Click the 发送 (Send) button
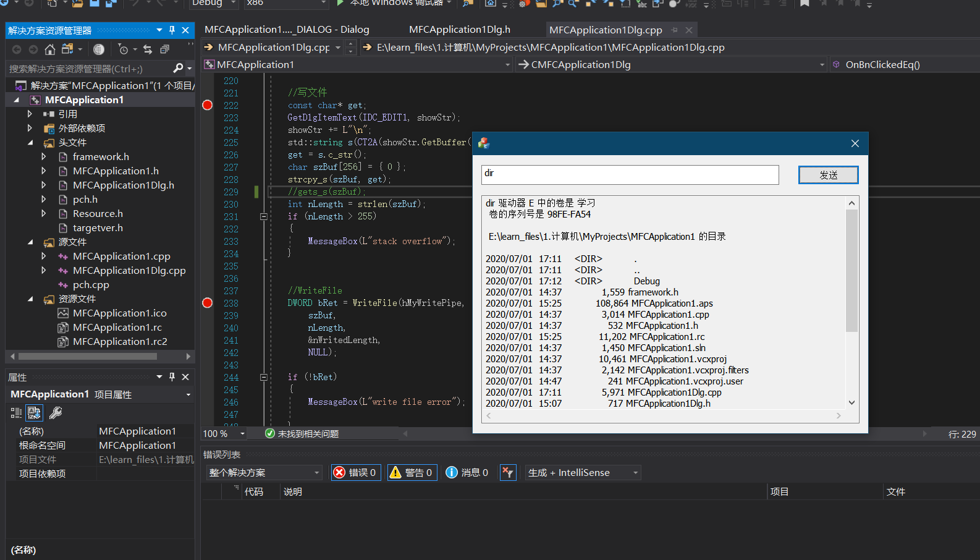Image resolution: width=980 pixels, height=560 pixels. 828,175
